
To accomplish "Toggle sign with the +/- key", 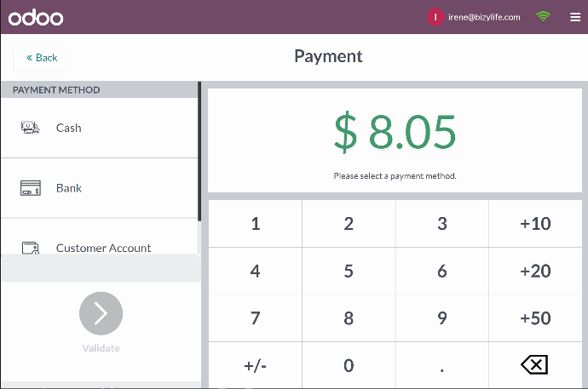I will pos(255,365).
